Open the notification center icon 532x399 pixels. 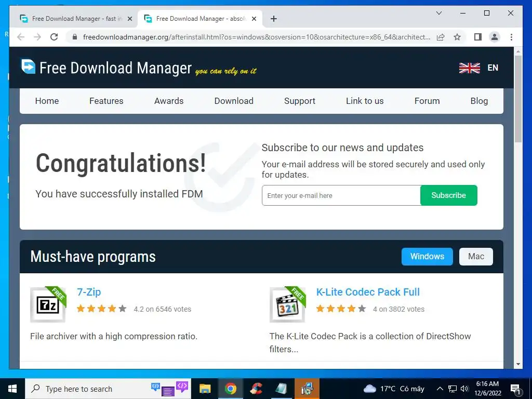(x=515, y=389)
